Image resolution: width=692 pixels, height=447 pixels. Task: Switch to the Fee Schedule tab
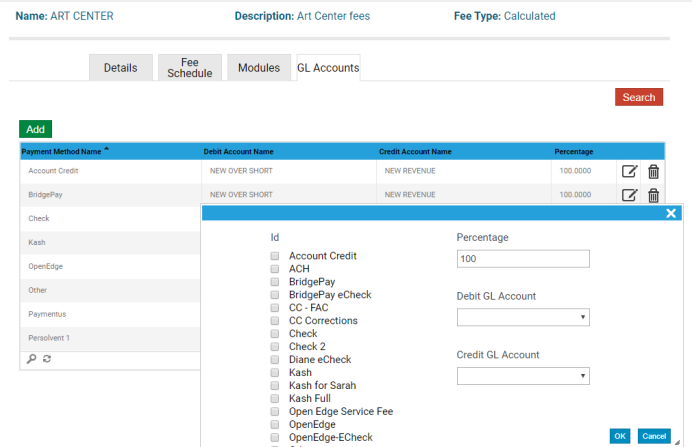coord(189,68)
